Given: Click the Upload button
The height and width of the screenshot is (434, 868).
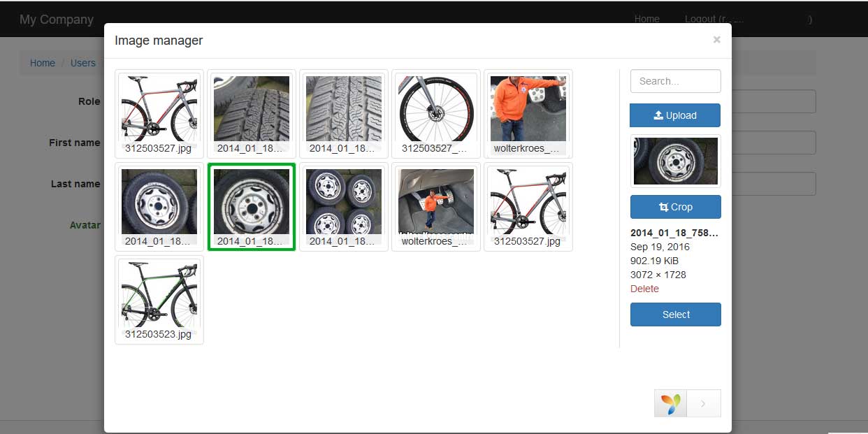Looking at the screenshot, I should click(x=675, y=115).
